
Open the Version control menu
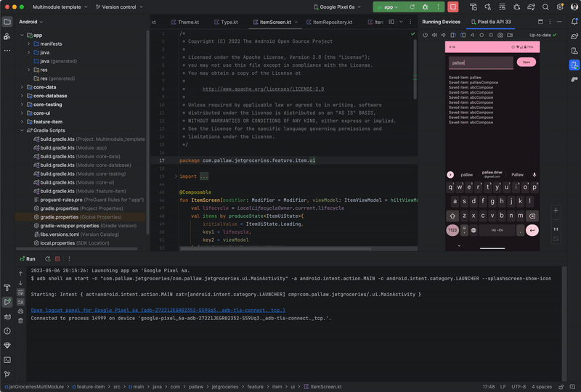click(x=119, y=7)
